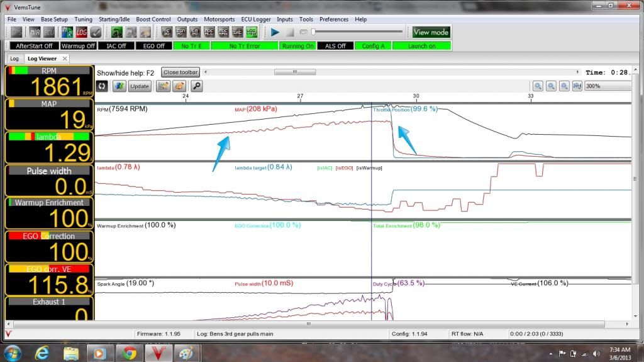Expand the Base Setup menu
Viewport: 644px width, 362px height.
[54, 20]
